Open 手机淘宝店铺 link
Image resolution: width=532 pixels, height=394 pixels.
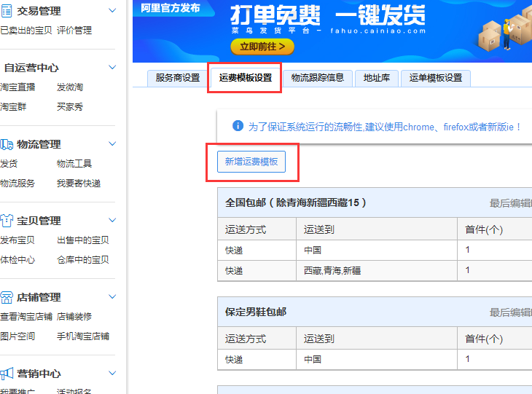click(x=83, y=336)
